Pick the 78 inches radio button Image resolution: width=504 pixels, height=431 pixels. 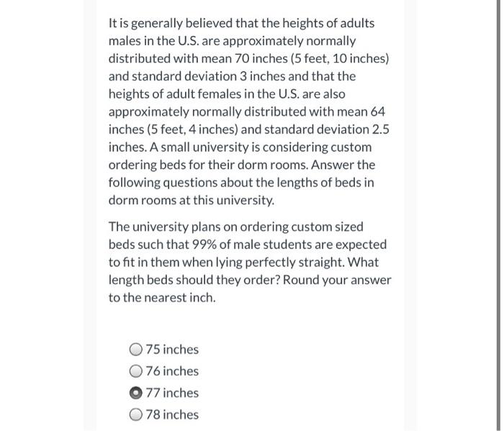[135, 414]
